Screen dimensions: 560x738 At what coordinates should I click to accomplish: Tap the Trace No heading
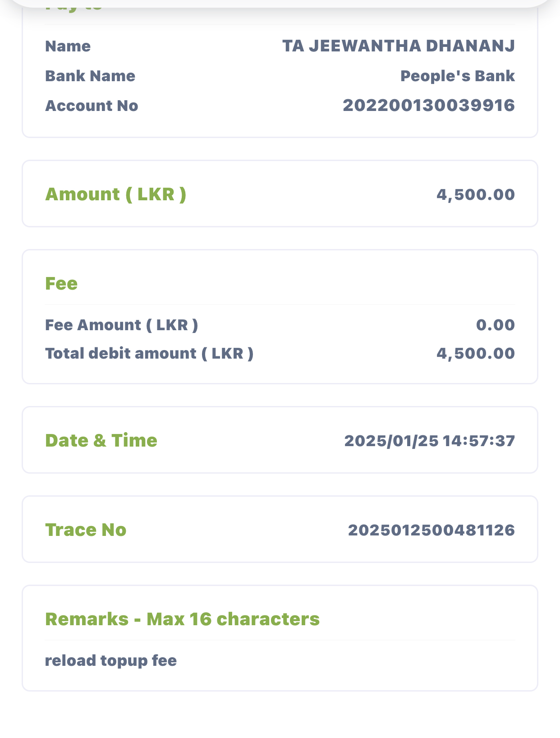pos(86,530)
